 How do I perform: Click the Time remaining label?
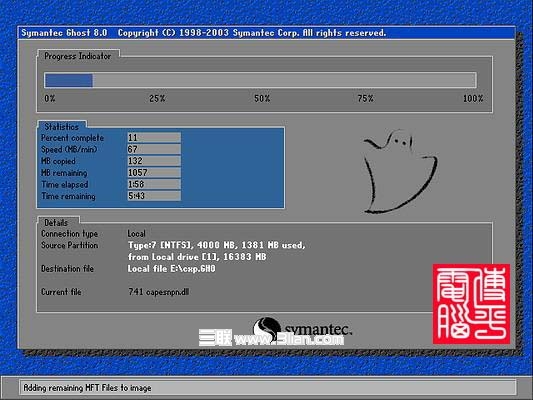tap(68, 196)
